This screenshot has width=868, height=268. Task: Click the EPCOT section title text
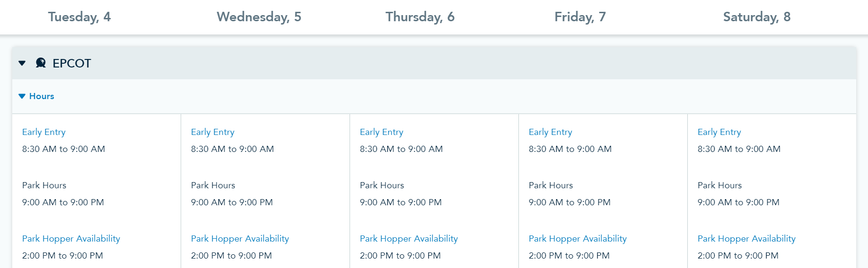(x=72, y=63)
